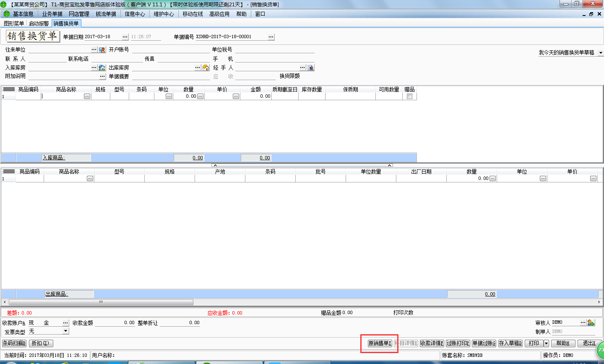Click the ellipsis button beside 收款账户 field
This screenshot has height=364, width=604.
65,323
